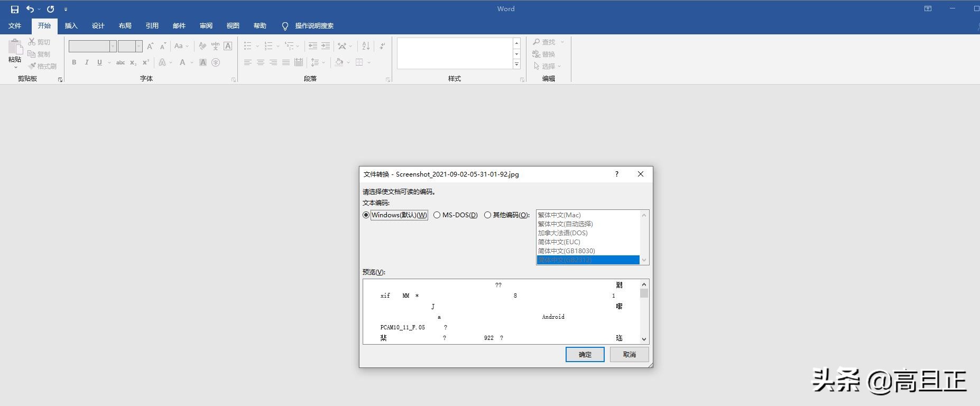Viewport: 980px width, 406px height.
Task: Switch to the 设计 ribbon tab
Action: (x=98, y=26)
